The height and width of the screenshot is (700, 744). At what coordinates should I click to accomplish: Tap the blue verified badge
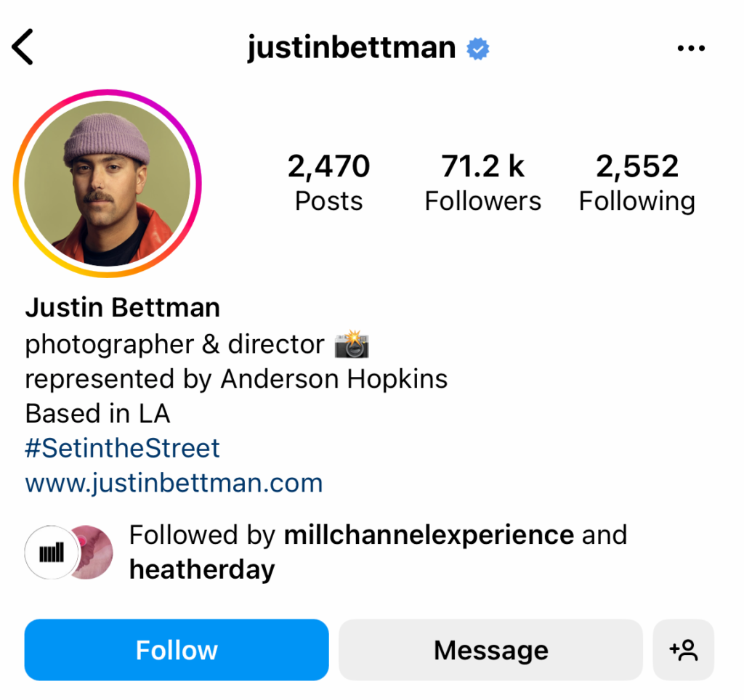click(x=477, y=49)
